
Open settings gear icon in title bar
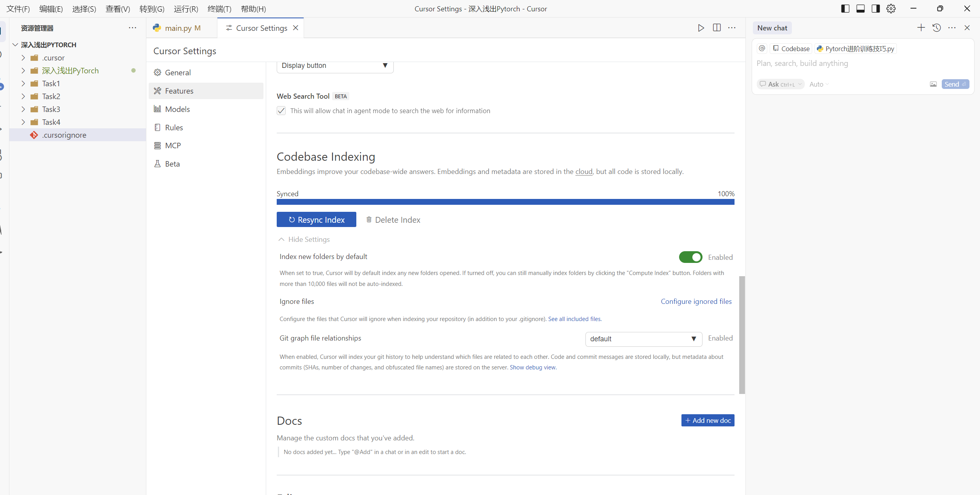[891, 9]
